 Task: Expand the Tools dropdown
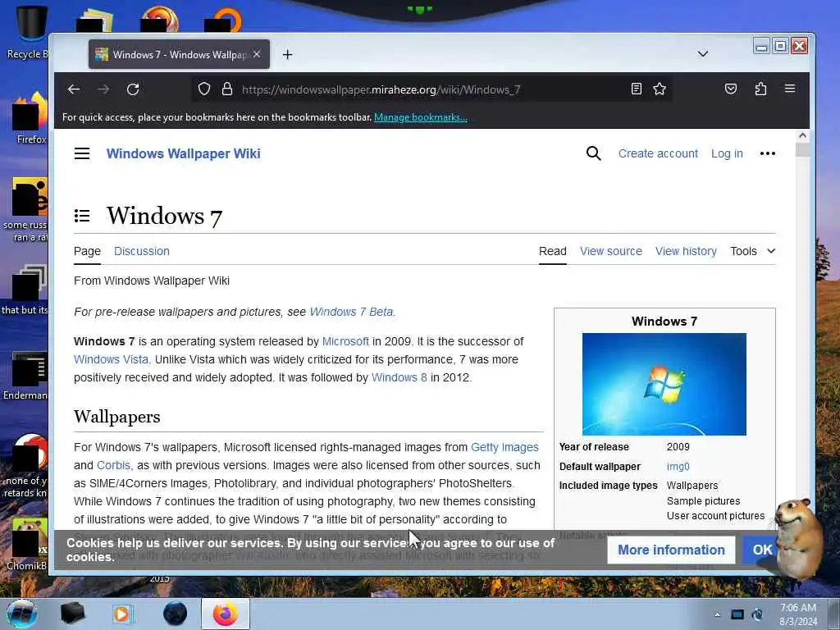click(753, 251)
